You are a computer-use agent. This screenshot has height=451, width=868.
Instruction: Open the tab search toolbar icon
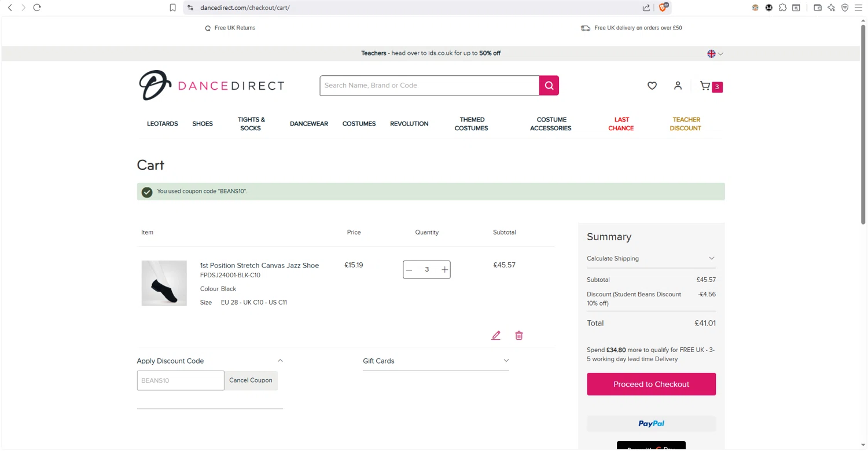coord(796,8)
